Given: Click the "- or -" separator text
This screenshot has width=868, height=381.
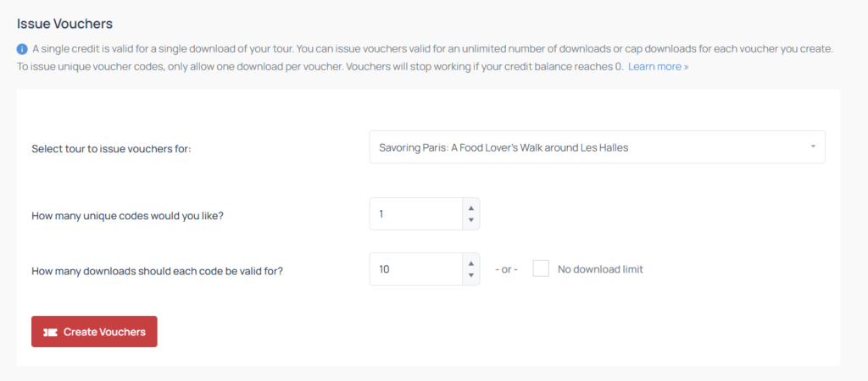Looking at the screenshot, I should click(506, 270).
